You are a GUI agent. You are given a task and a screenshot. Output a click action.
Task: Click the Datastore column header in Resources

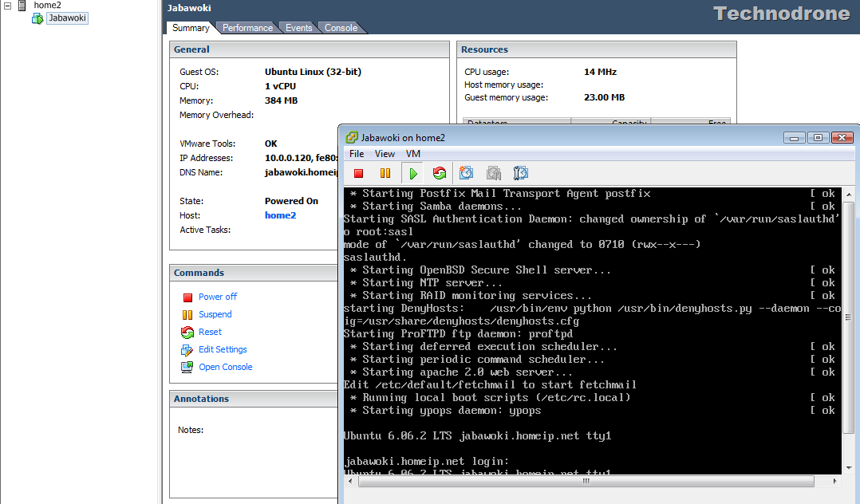coord(517,121)
